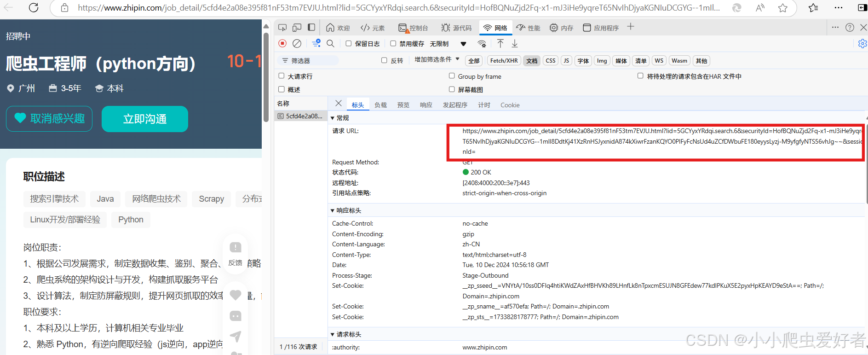The width and height of the screenshot is (868, 355).
Task: Import HAR file with upload arrow icon
Action: point(500,43)
